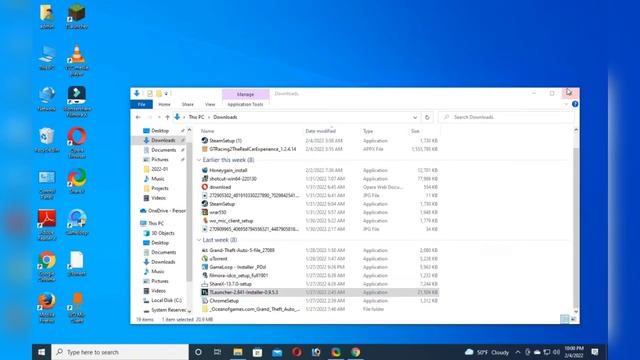Image resolution: width=640 pixels, height=360 pixels.
Task: Open the TLauncher desktop shortcut
Action: tap(77, 16)
